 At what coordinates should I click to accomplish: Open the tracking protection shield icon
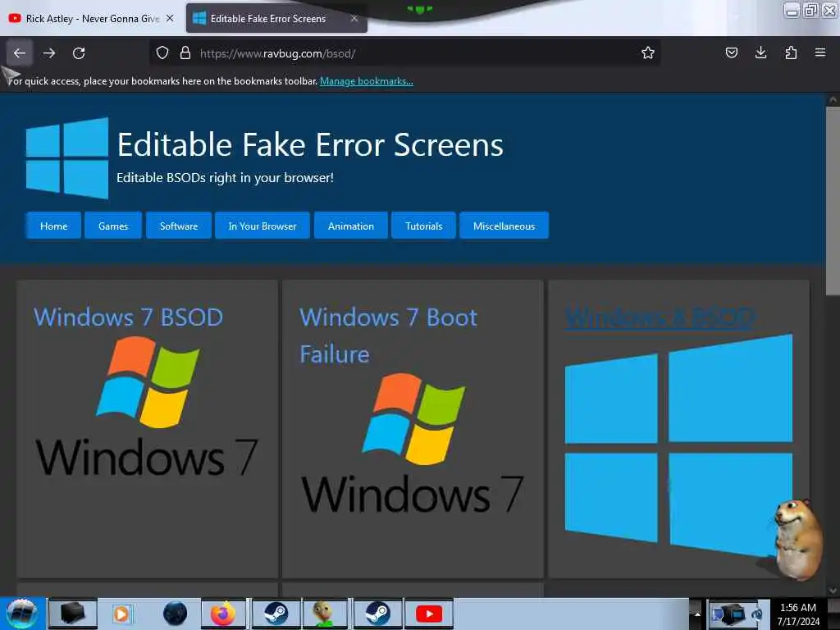click(x=162, y=52)
